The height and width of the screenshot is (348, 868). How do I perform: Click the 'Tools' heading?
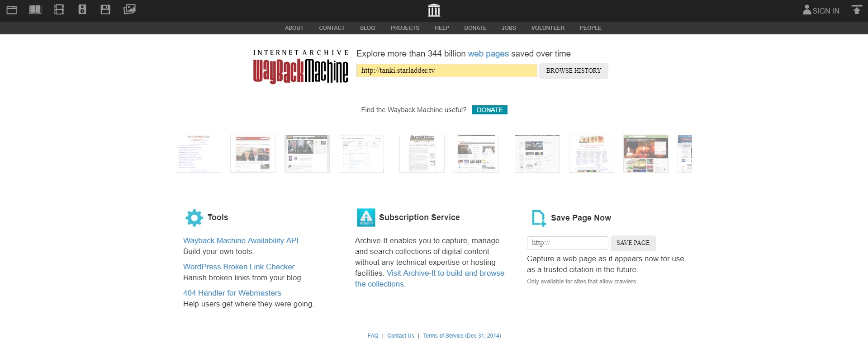click(218, 217)
